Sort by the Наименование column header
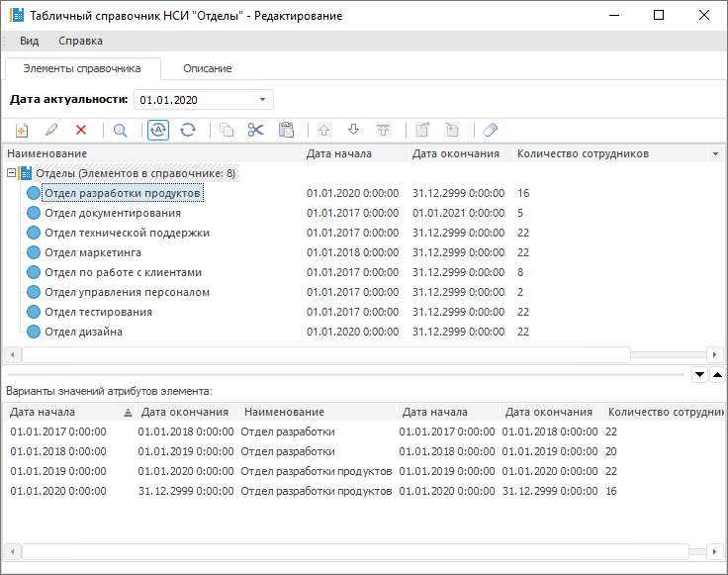Screen dimensions: 728x575 [148, 153]
